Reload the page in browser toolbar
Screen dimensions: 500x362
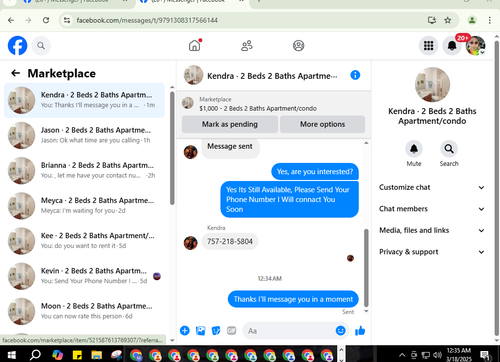pyautogui.click(x=46, y=20)
